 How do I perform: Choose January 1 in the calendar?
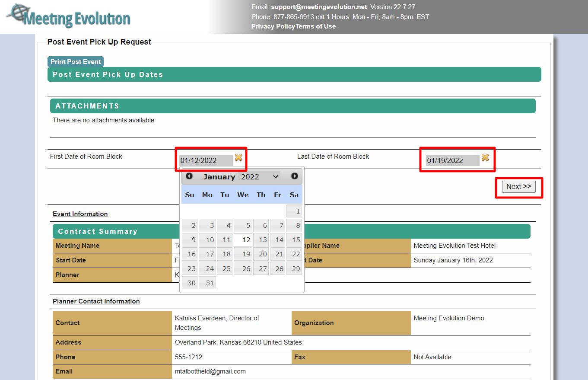(294, 211)
